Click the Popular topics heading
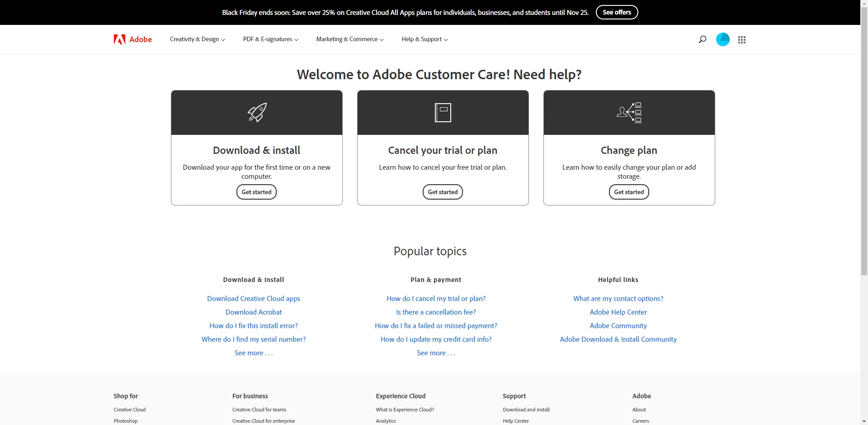The image size is (868, 425). pos(430,251)
